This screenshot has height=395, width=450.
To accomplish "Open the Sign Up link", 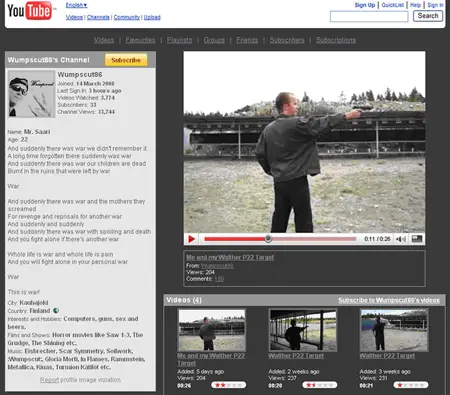I will [x=365, y=5].
